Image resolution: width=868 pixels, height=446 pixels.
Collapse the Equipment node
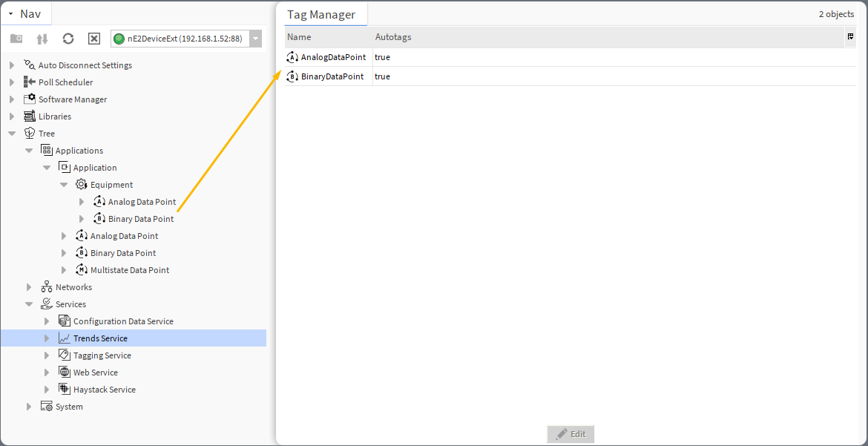64,185
